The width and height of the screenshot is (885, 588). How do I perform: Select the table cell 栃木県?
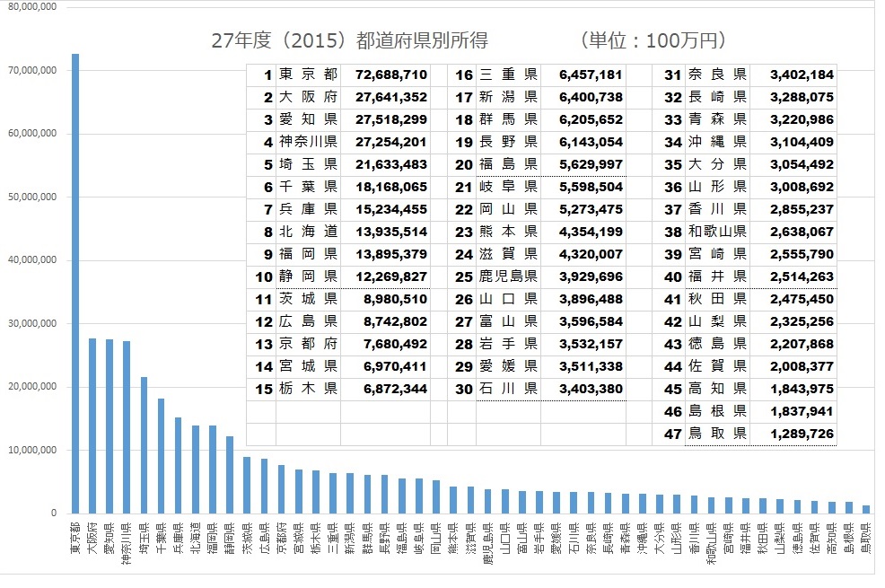[308, 389]
